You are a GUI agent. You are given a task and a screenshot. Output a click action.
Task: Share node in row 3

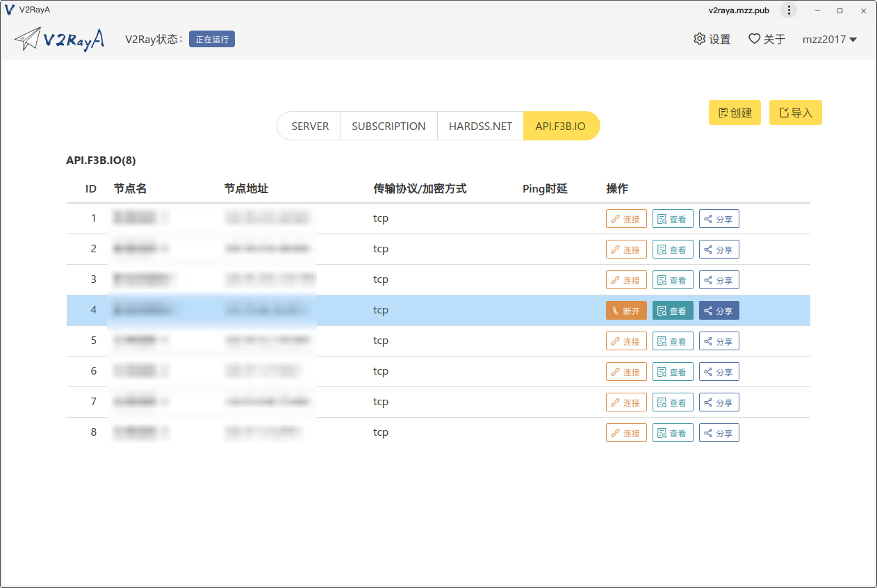pos(719,280)
